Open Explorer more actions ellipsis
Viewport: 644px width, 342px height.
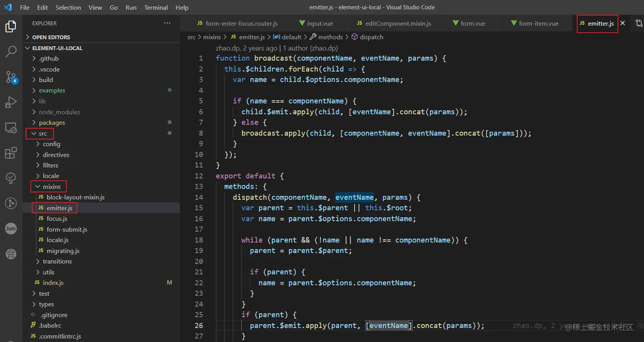pos(167,23)
